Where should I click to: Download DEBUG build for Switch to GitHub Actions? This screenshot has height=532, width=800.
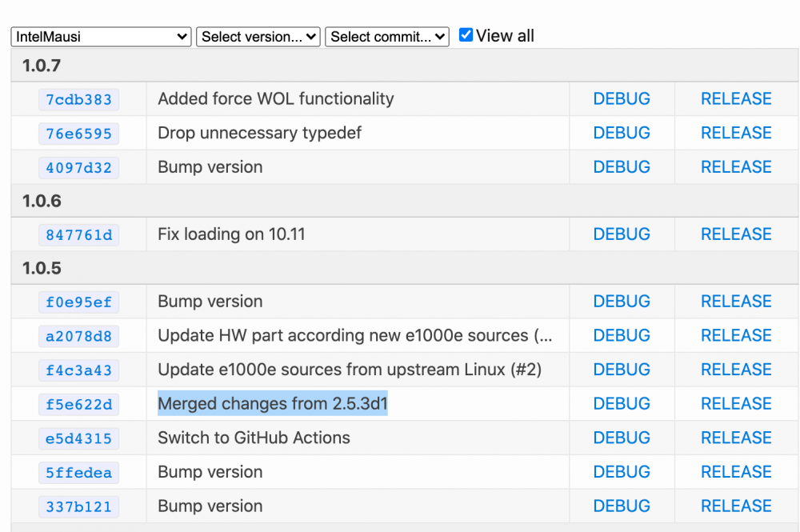(622, 438)
